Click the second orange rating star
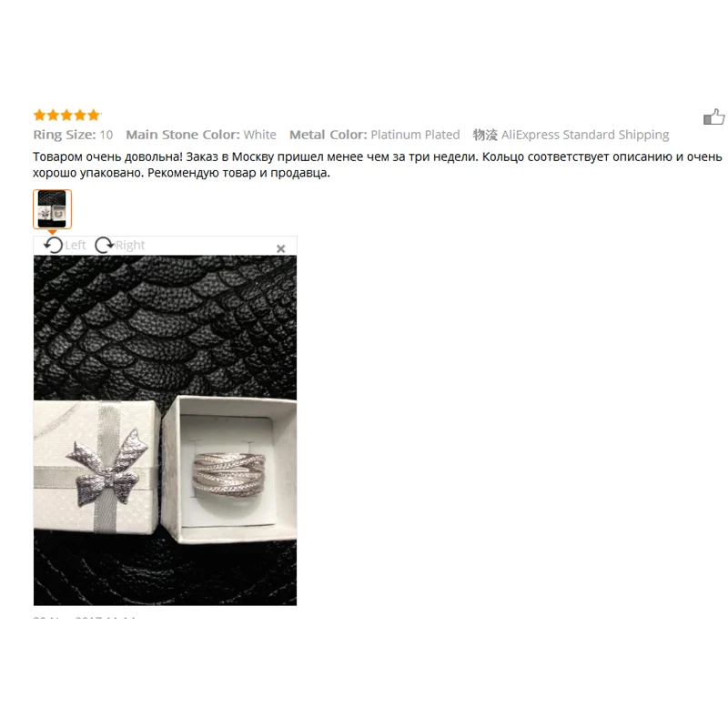Image resolution: width=728 pixels, height=728 pixels. coord(53,115)
